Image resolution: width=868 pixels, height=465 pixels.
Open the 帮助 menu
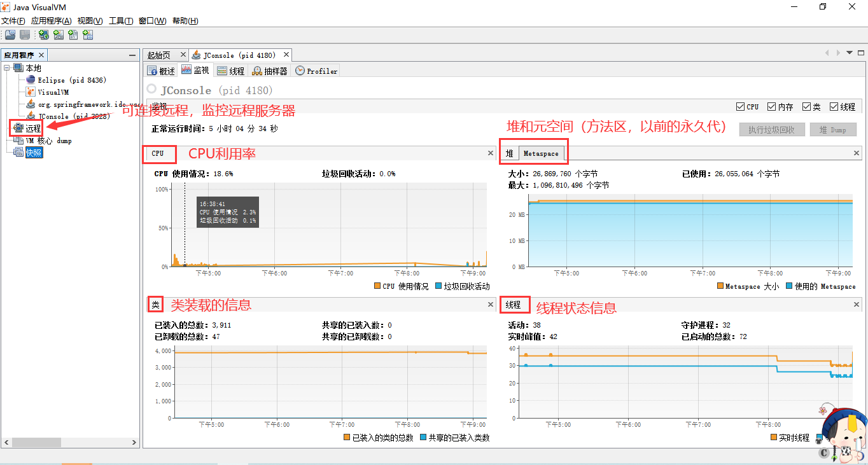click(185, 21)
